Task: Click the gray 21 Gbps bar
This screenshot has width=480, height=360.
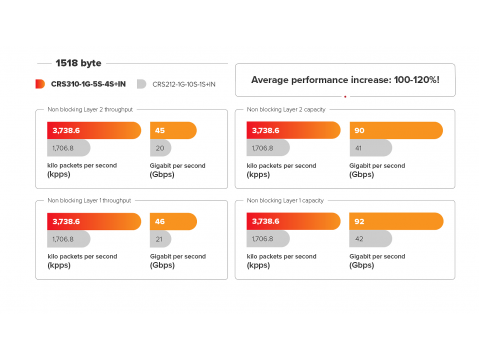Action: click(x=161, y=239)
